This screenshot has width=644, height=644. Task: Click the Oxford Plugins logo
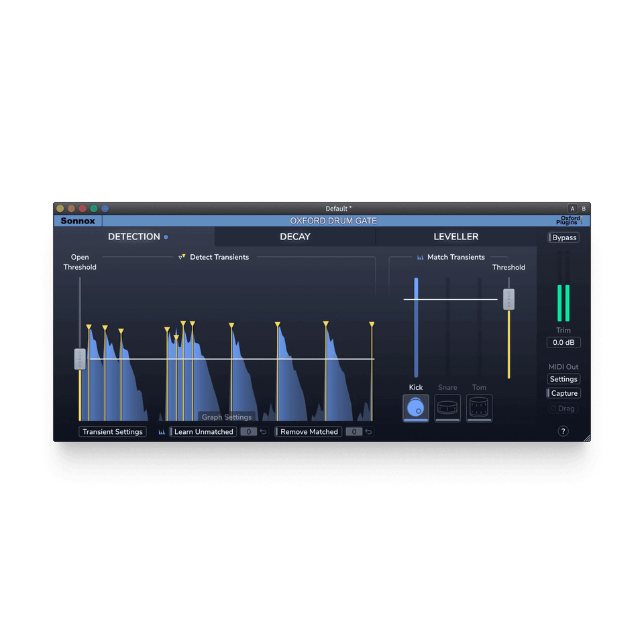[x=570, y=221]
